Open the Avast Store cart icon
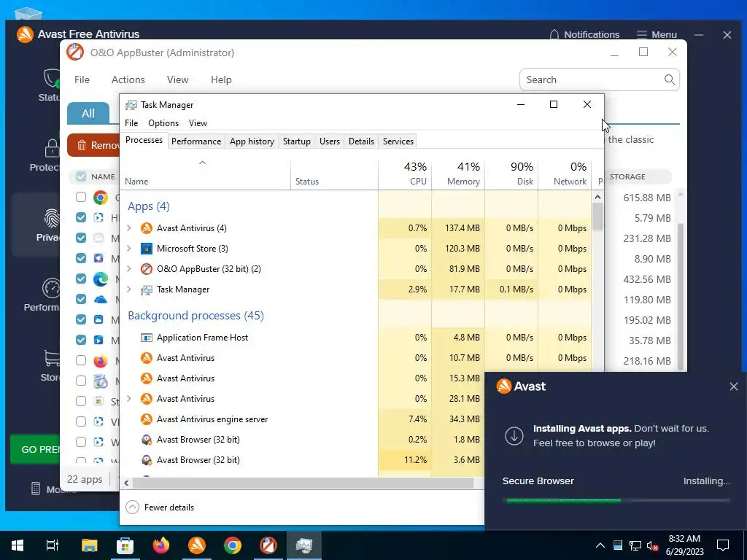747x560 pixels. 52,358
